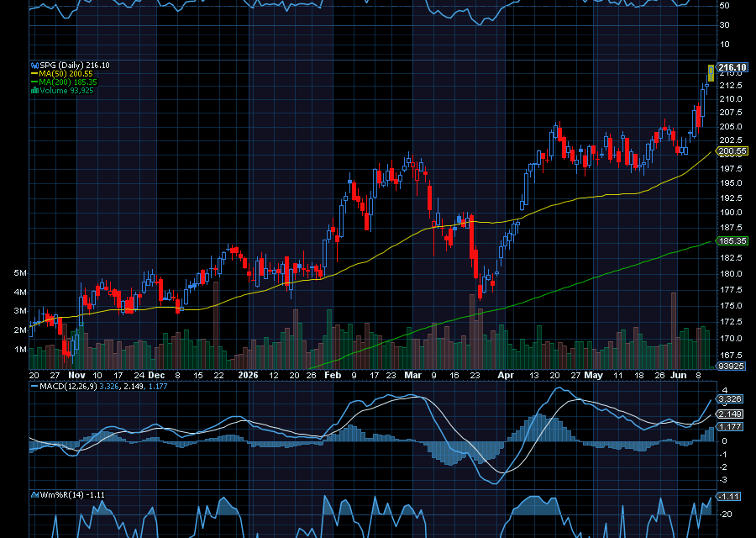Click the '24' date label before Dec
The image size is (756, 538).
pos(139,375)
